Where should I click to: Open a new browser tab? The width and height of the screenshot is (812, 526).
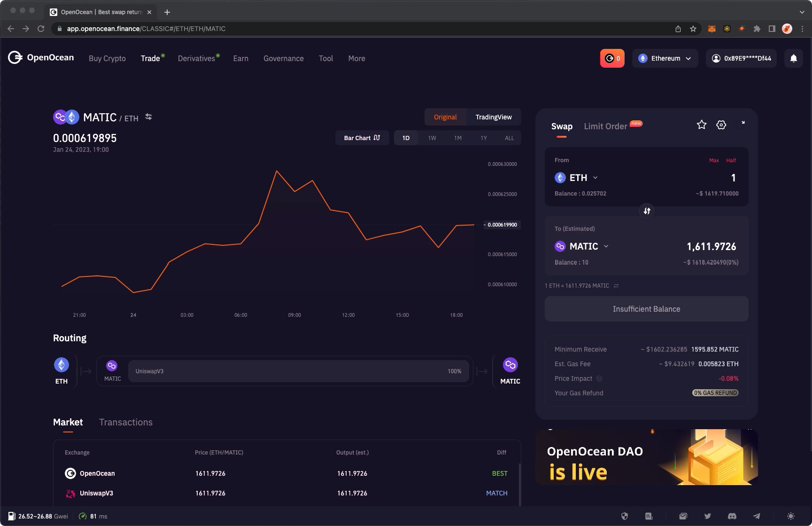167,12
